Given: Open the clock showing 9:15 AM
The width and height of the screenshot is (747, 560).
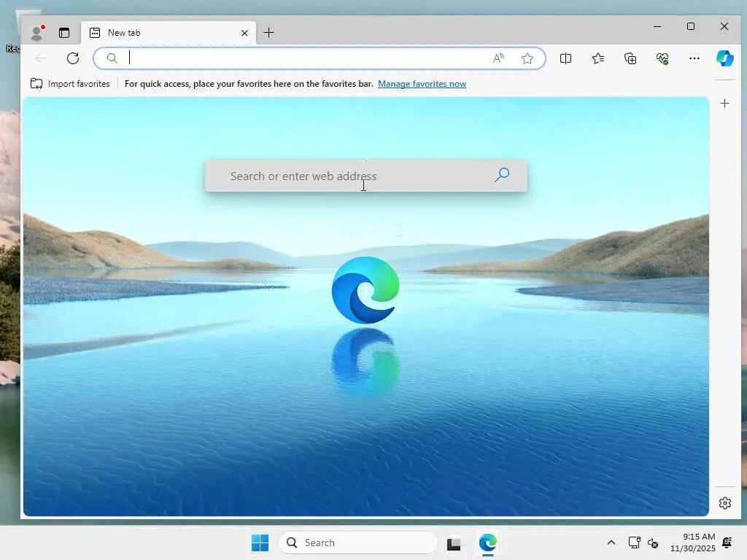Looking at the screenshot, I should pyautogui.click(x=692, y=542).
